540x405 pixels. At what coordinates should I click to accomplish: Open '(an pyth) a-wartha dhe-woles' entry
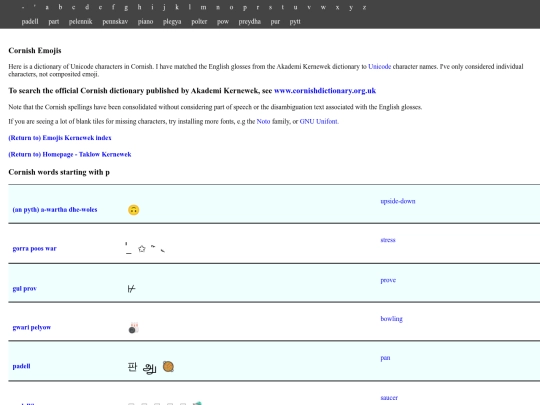55,209
